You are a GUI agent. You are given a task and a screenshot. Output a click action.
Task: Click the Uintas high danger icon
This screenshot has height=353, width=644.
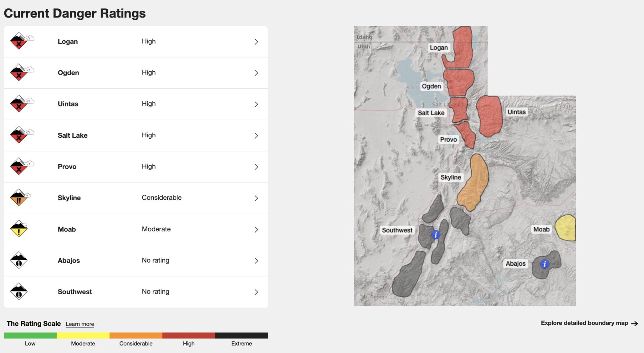(22, 103)
